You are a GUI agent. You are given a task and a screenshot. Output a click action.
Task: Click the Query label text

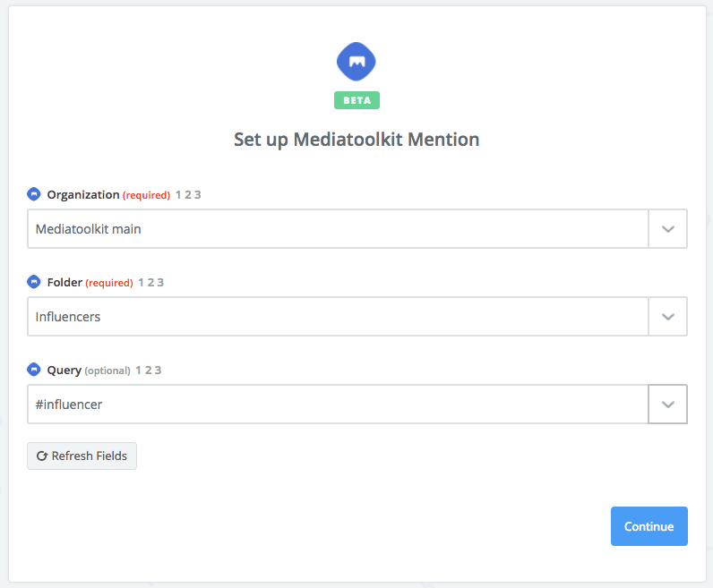point(64,371)
